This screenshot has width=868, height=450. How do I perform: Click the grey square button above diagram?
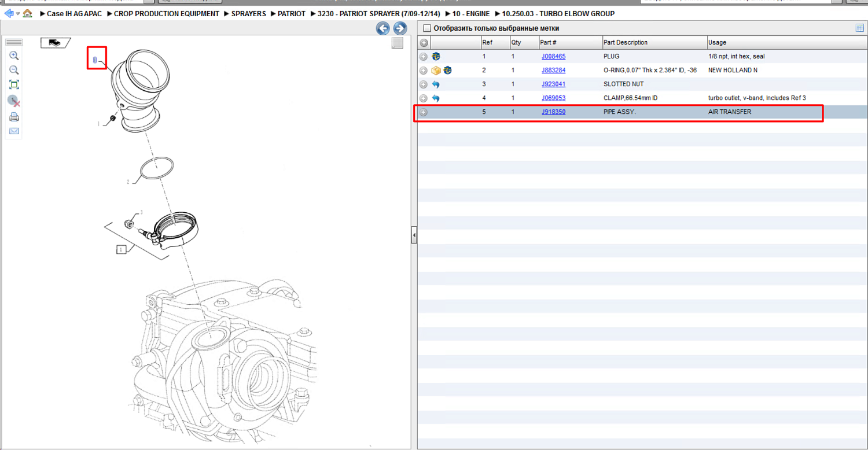(x=397, y=43)
